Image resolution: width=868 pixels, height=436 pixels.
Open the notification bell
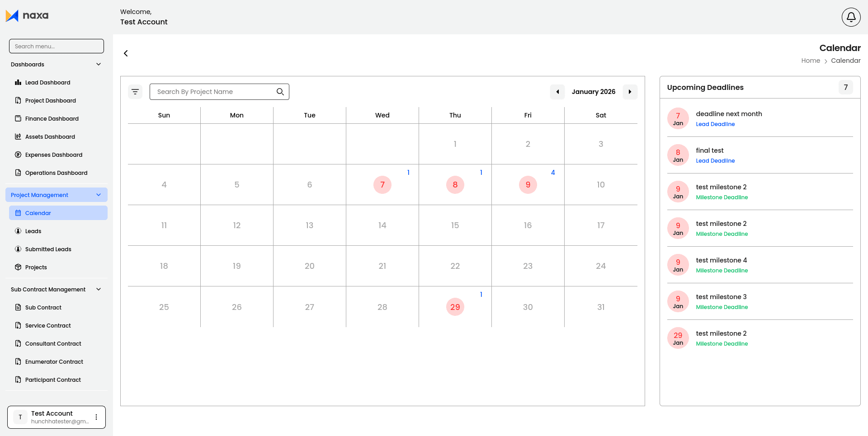850,17
